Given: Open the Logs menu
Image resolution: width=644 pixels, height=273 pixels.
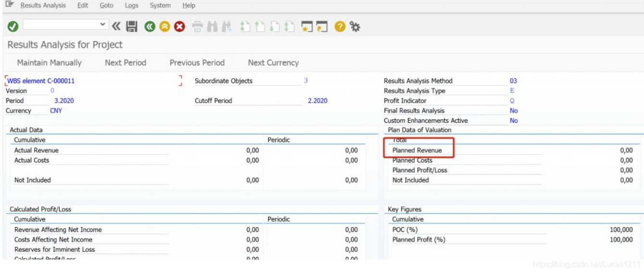Looking at the screenshot, I should (x=131, y=5).
